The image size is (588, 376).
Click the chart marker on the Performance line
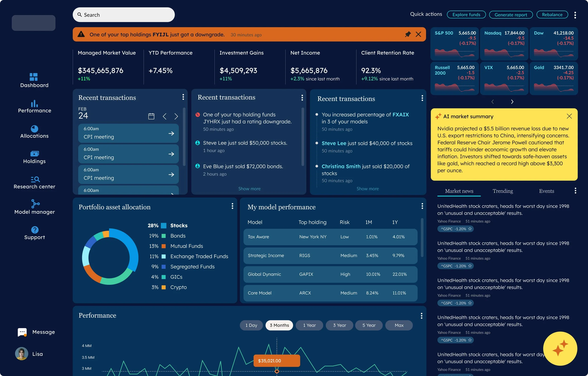point(277,371)
